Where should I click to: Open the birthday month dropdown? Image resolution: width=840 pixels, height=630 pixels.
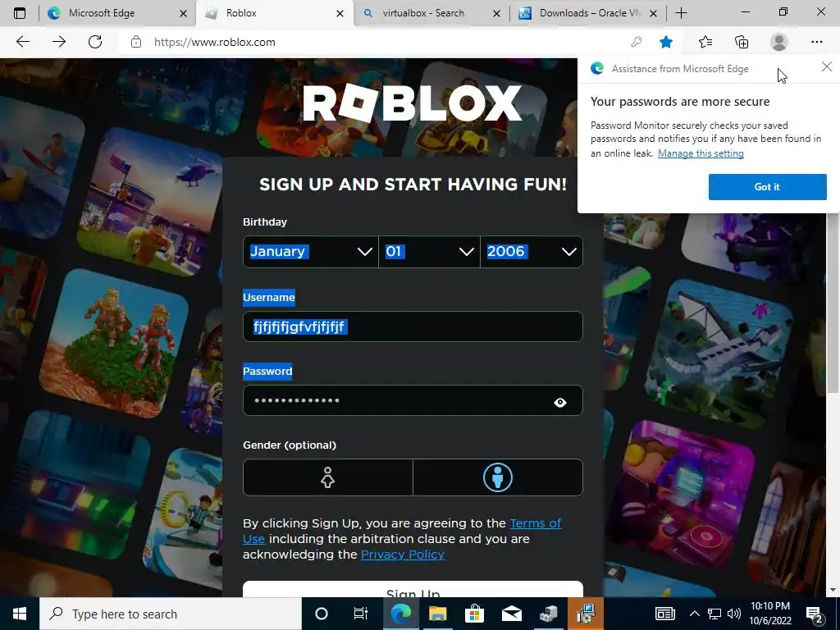311,251
